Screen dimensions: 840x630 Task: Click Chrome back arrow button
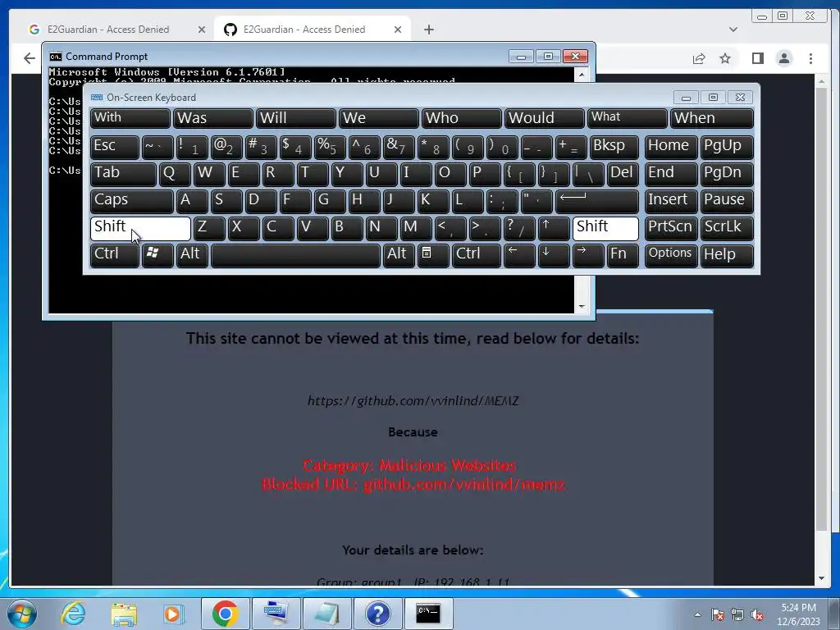tap(30, 58)
